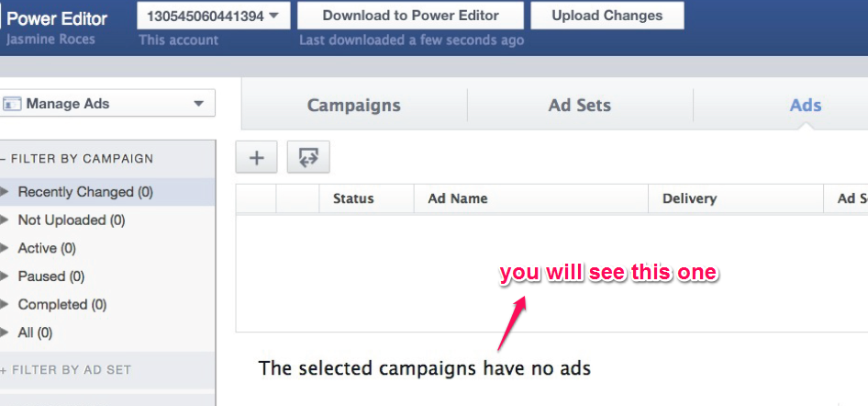Sort by the Ad Name column header
This screenshot has width=868, height=406.
click(458, 198)
